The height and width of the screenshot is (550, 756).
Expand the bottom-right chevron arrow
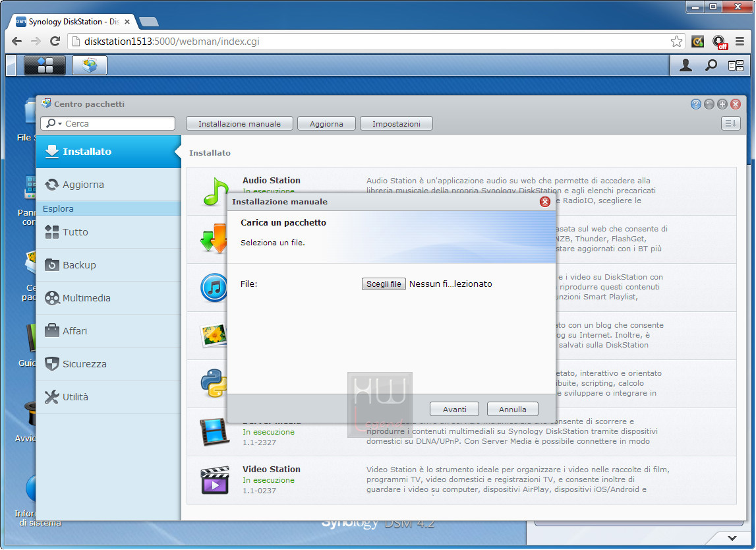(x=732, y=538)
